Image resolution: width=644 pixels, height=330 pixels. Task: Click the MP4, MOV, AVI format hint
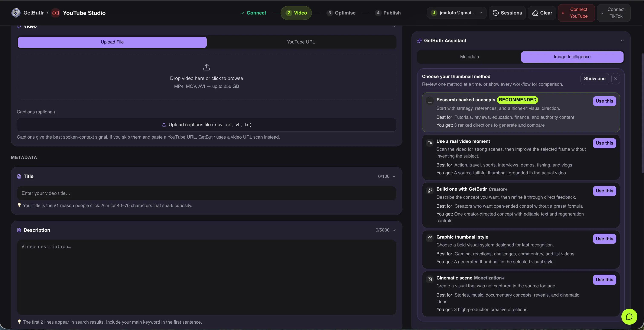coord(206,87)
